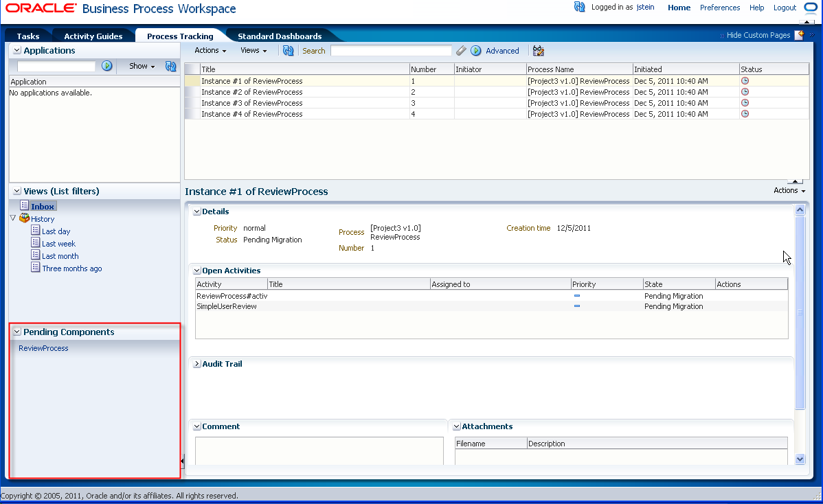
Task: Refresh the process instance list toolbar icon
Action: coord(288,50)
